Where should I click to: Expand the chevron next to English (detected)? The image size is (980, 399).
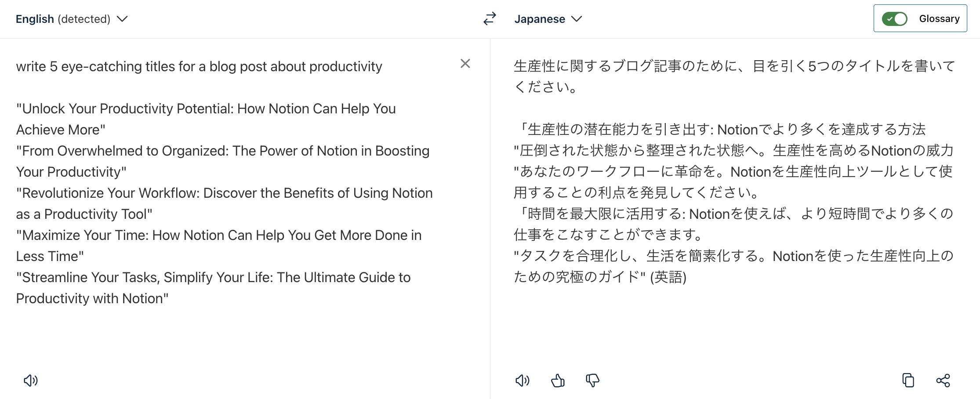click(x=122, y=19)
